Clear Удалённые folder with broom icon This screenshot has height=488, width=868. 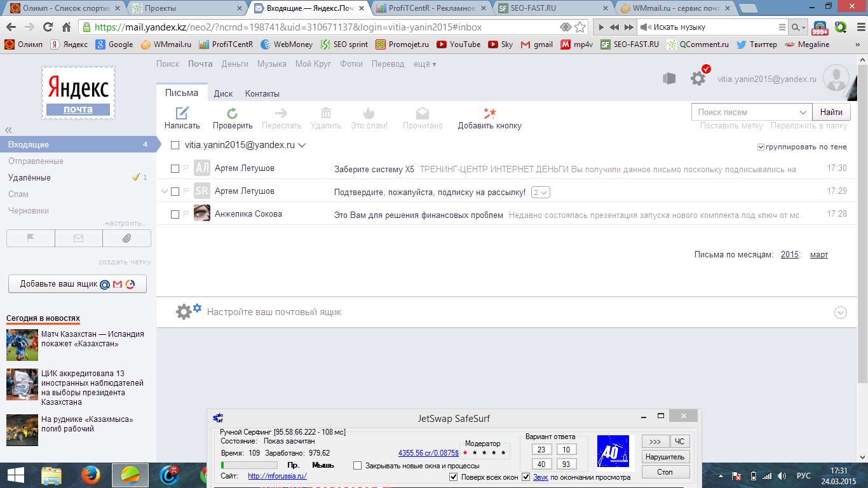click(135, 177)
